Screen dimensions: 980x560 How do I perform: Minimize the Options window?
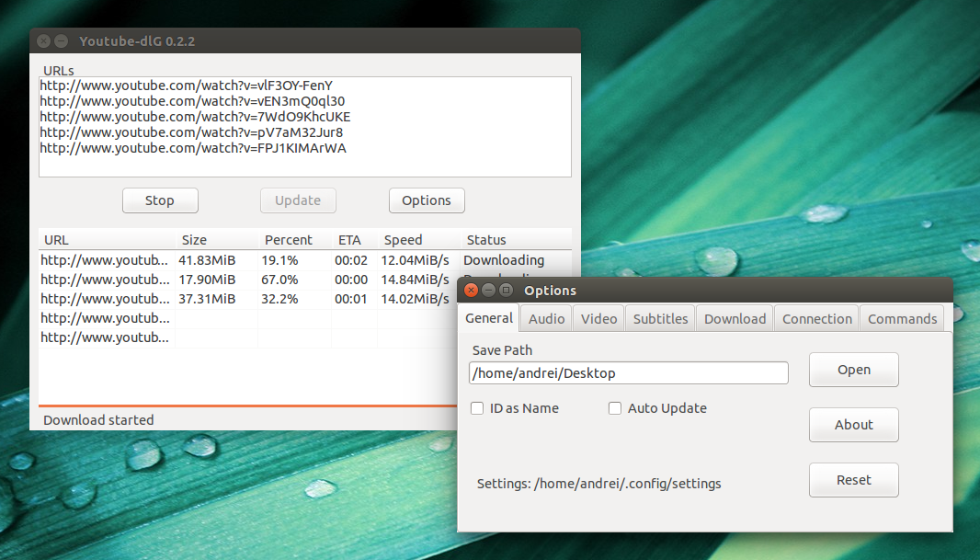(x=489, y=290)
